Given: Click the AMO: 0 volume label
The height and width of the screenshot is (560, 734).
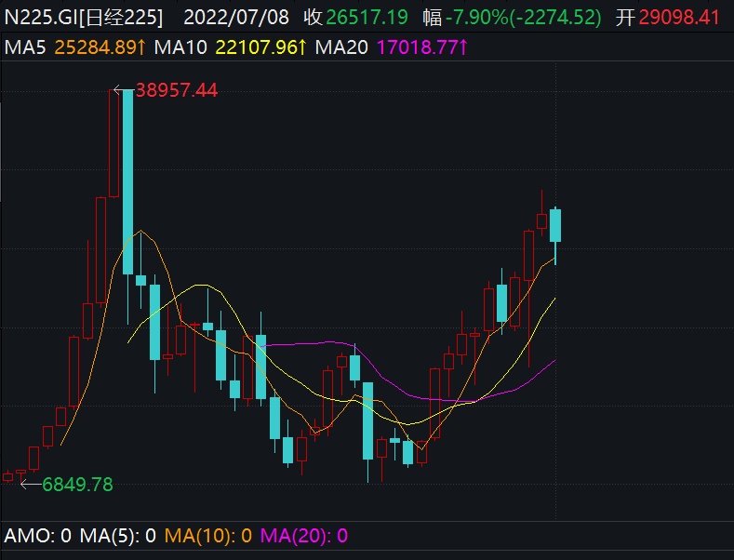Looking at the screenshot, I should point(38,536).
